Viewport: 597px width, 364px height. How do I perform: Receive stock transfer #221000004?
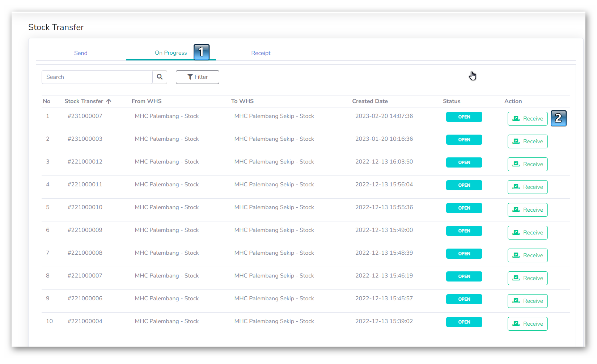coord(527,324)
